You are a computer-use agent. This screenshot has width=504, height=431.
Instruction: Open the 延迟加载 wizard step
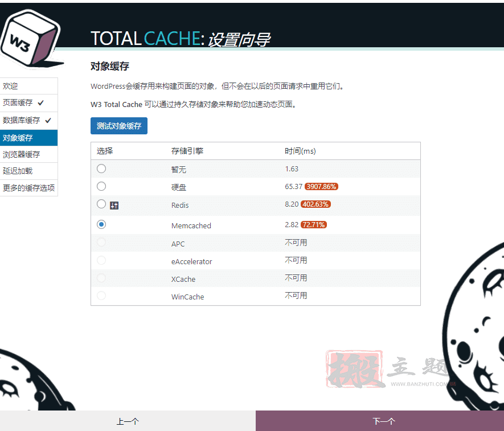point(29,171)
